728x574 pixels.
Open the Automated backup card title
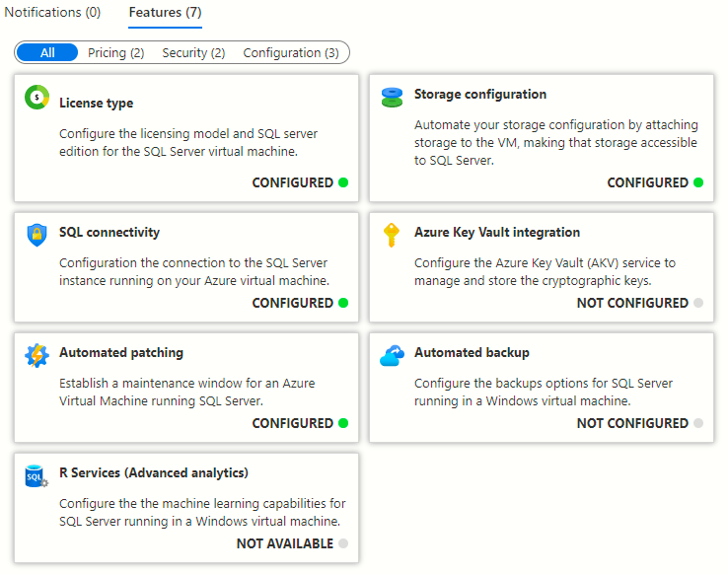[x=472, y=353]
